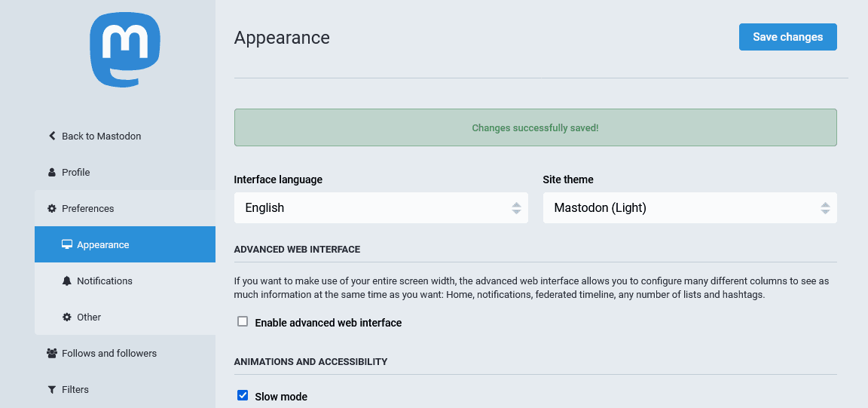This screenshot has width=868, height=408.
Task: Open the Interface language dropdown
Action: pos(381,207)
